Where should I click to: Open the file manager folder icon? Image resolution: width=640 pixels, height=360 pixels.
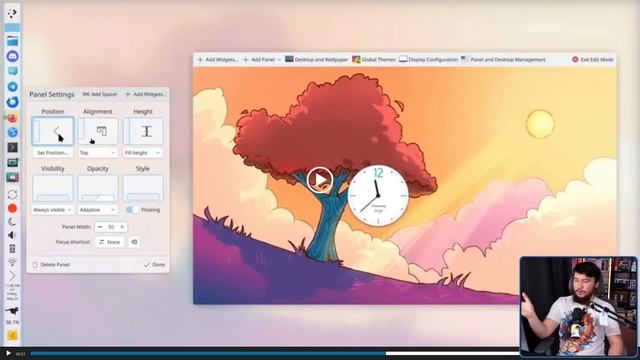point(12,41)
